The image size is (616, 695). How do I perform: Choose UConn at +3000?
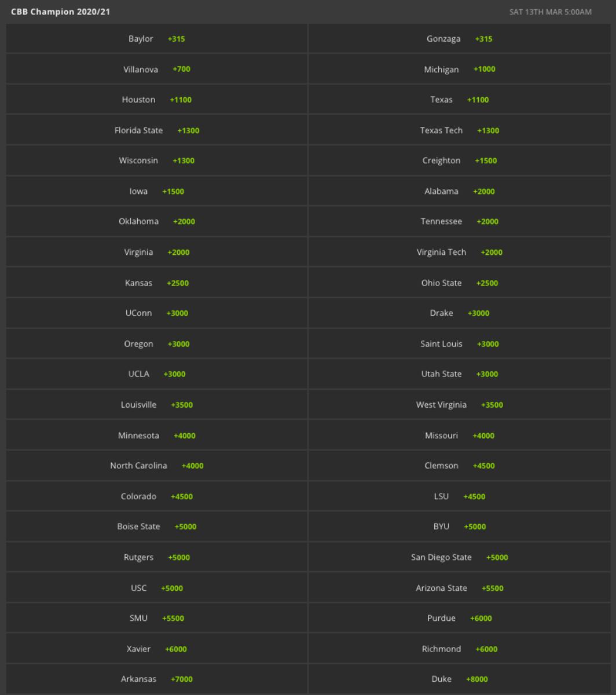[156, 313]
